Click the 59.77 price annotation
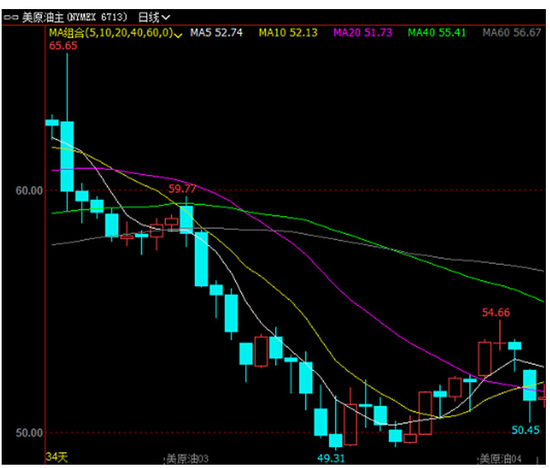550x468 pixels. click(182, 189)
